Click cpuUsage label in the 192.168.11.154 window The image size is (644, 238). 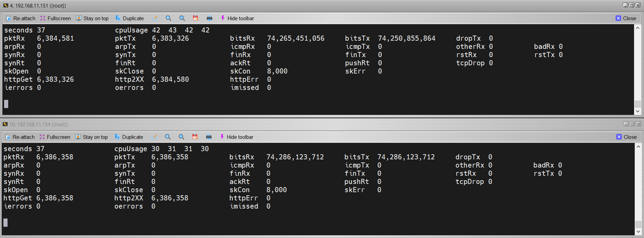[131, 149]
